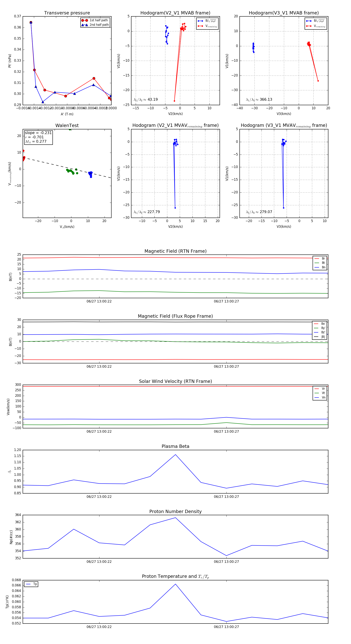
Task: Click the peak of the Plasma Beta curve
Action: pyautogui.click(x=175, y=455)
